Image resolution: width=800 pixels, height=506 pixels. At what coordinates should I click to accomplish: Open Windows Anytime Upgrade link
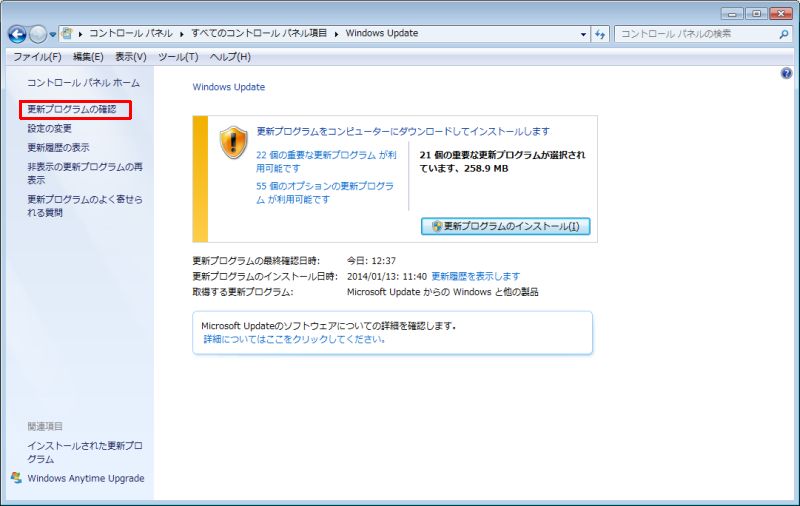[86, 478]
